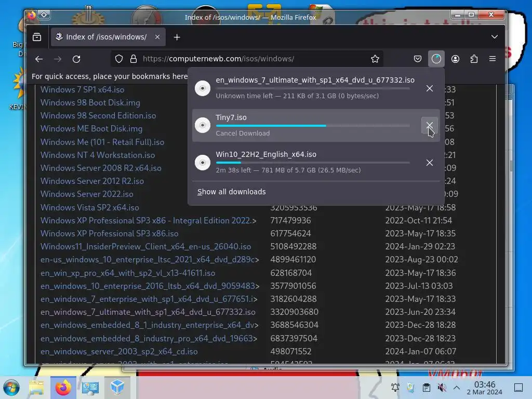Viewport: 532px width, 399px height.
Task: Bookmark this page with the star icon
Action: (375, 59)
